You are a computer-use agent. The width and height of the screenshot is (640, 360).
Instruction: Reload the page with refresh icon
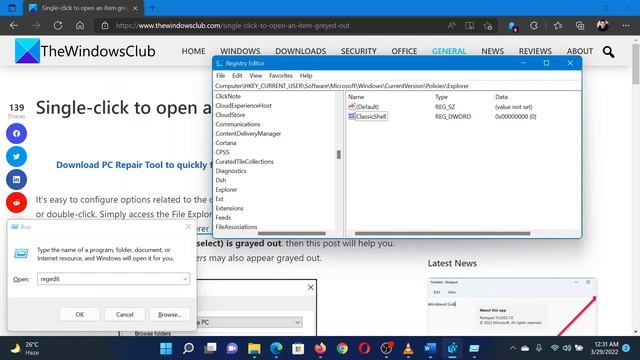click(58, 25)
